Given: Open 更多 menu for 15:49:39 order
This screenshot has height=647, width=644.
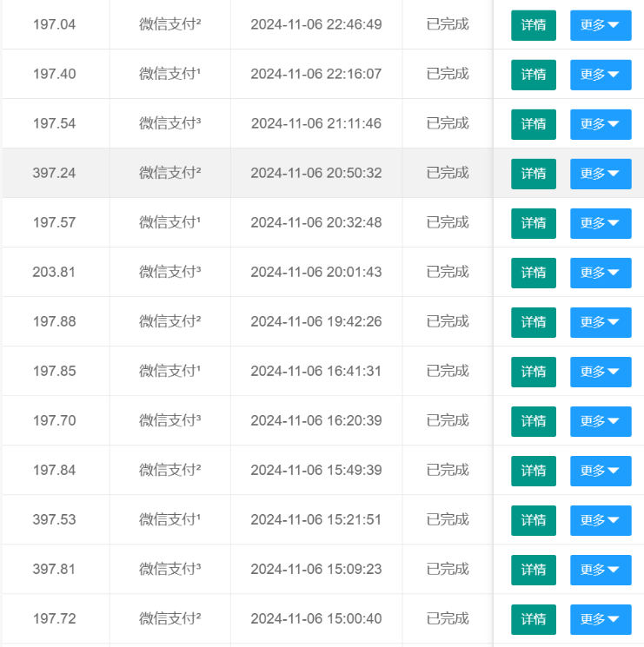Looking at the screenshot, I should [600, 471].
